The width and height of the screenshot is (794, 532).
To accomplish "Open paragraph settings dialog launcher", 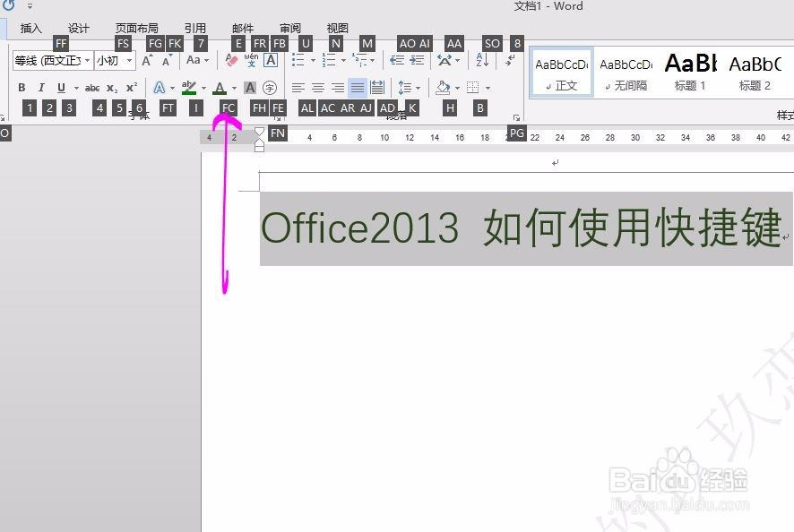I will tap(516, 118).
